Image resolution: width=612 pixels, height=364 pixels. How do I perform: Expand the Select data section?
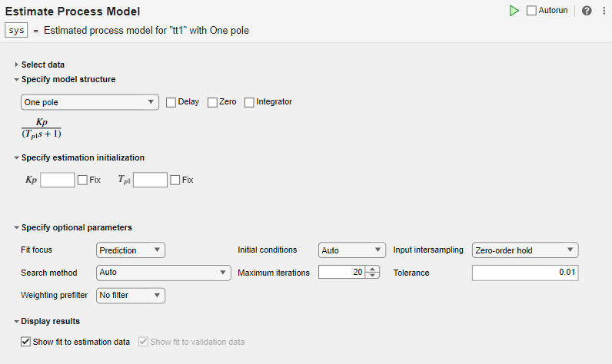pyautogui.click(x=16, y=65)
